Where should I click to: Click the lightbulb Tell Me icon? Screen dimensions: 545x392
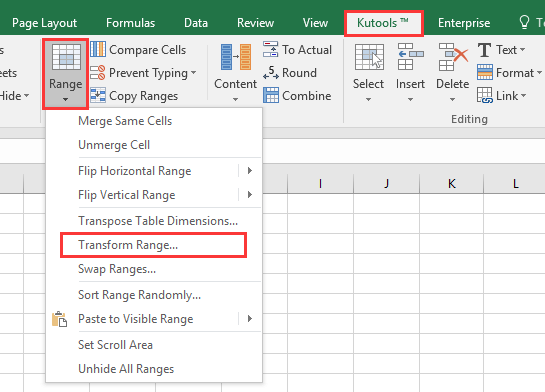524,22
